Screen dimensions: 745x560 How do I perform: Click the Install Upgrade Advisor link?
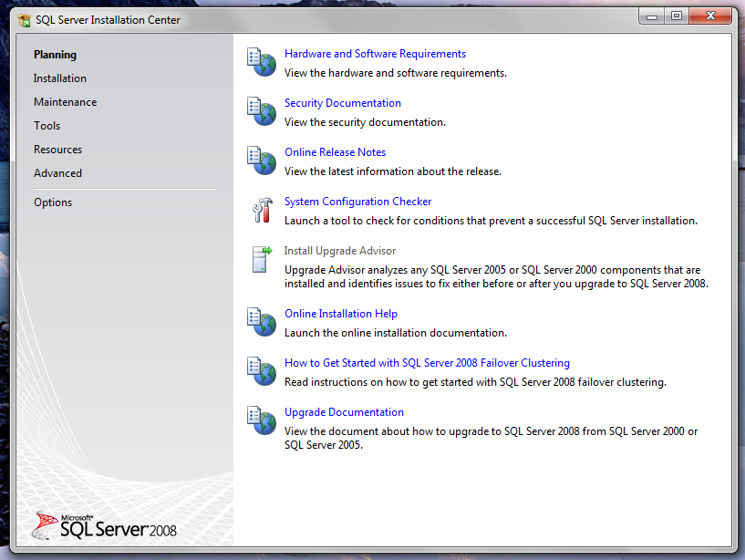click(340, 251)
